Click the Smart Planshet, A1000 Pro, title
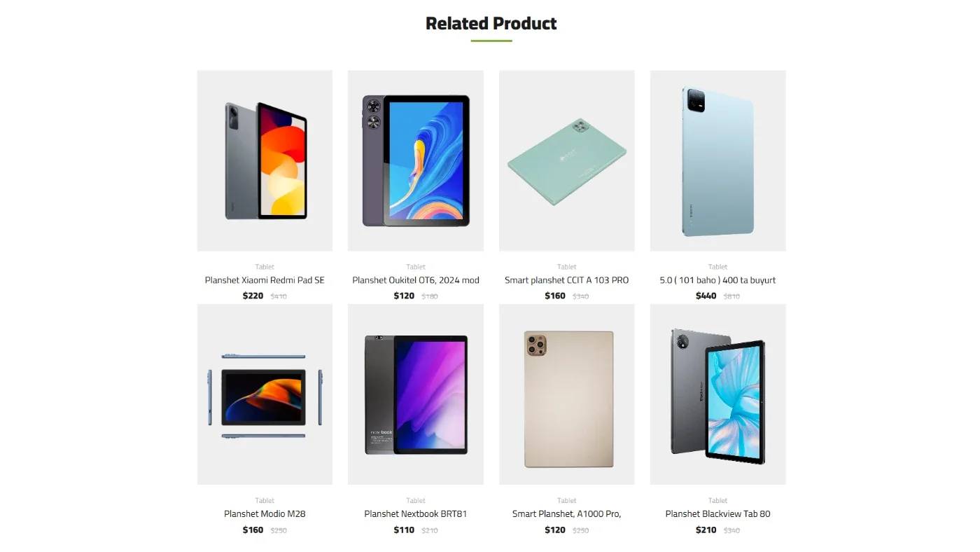 pyautogui.click(x=567, y=514)
